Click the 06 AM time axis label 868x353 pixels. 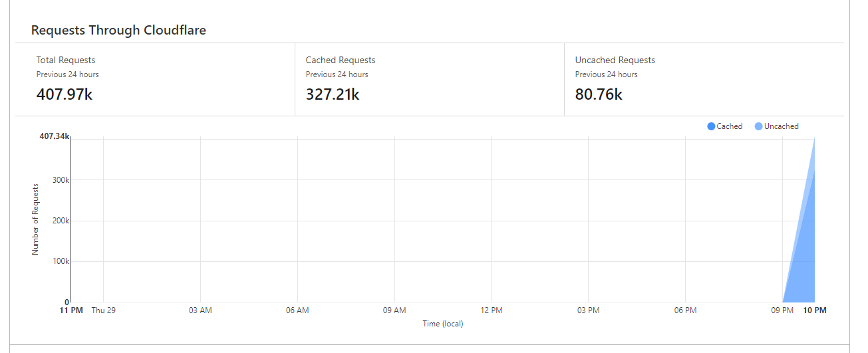297,310
